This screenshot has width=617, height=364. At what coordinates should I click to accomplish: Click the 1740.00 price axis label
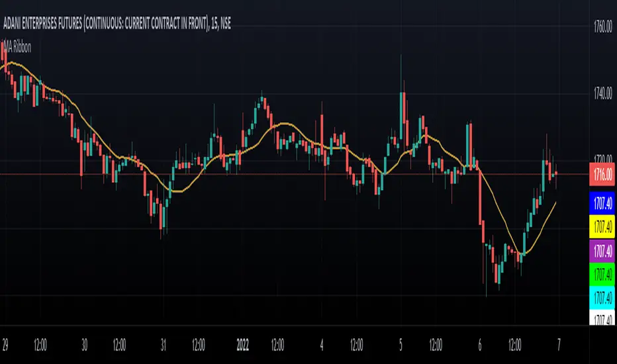click(x=603, y=93)
